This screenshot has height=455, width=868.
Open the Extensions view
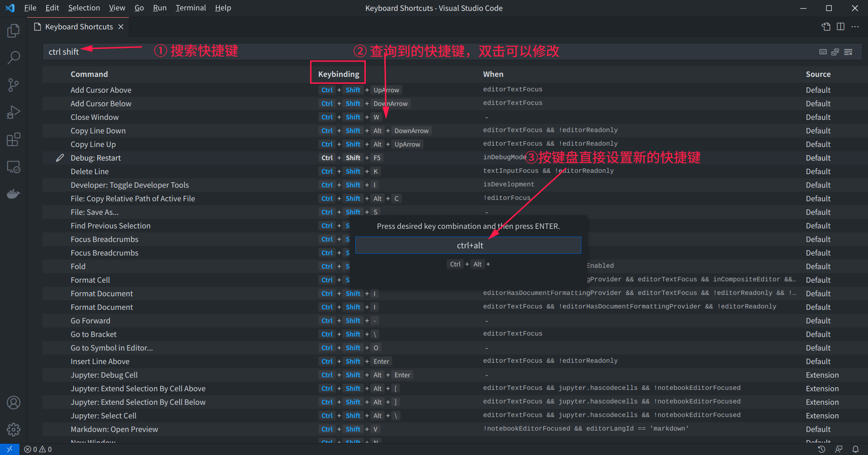tap(14, 139)
